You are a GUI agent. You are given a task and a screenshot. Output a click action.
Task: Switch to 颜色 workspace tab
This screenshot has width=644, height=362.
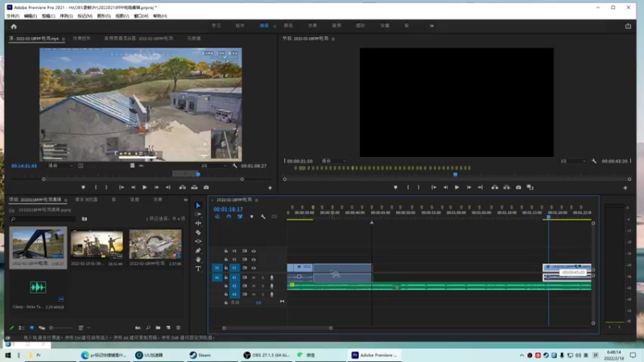[x=288, y=26]
